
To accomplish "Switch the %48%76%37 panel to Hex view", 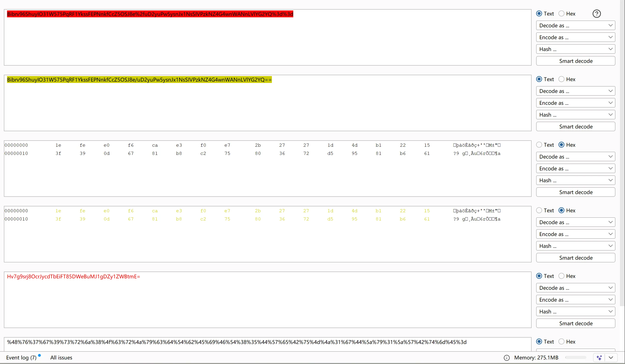I will click(567, 341).
